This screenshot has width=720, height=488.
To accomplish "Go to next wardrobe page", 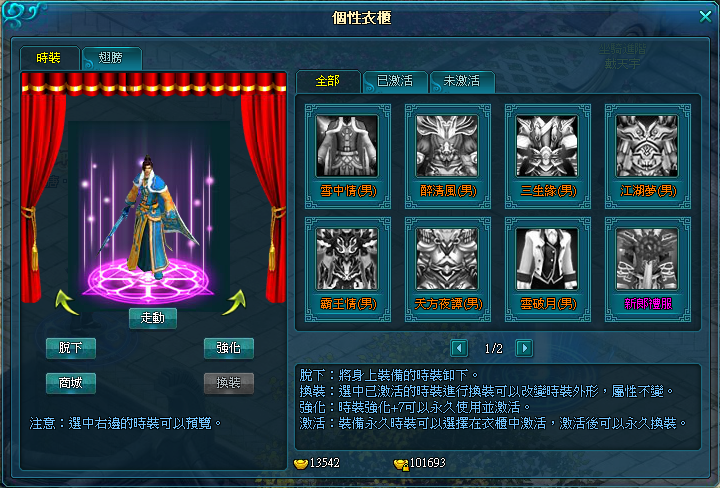I will pos(524,348).
